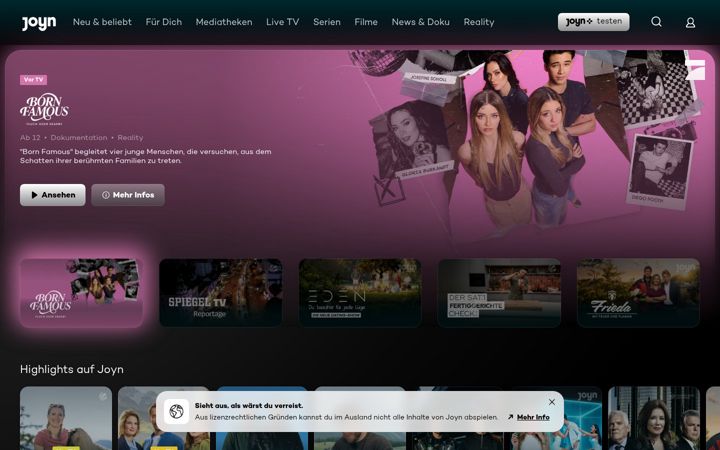Image resolution: width=720 pixels, height=450 pixels.
Task: Open Reality menu item
Action: 478,22
